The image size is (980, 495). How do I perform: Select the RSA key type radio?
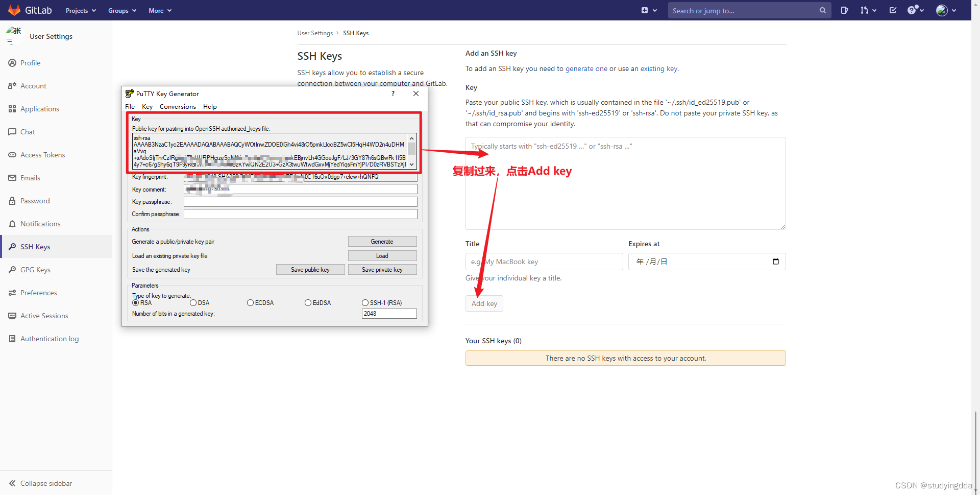point(136,303)
